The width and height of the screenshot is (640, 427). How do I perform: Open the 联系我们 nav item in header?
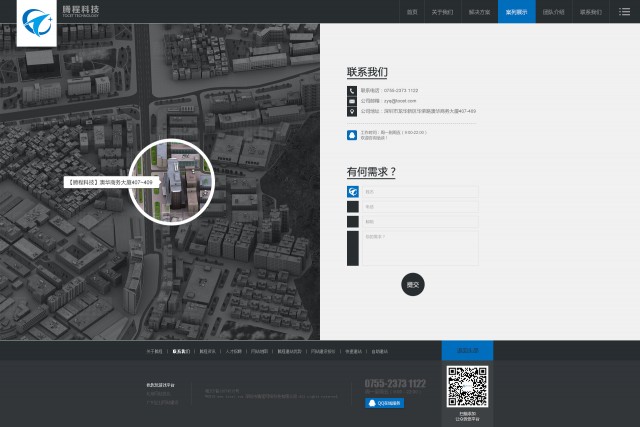(x=591, y=12)
